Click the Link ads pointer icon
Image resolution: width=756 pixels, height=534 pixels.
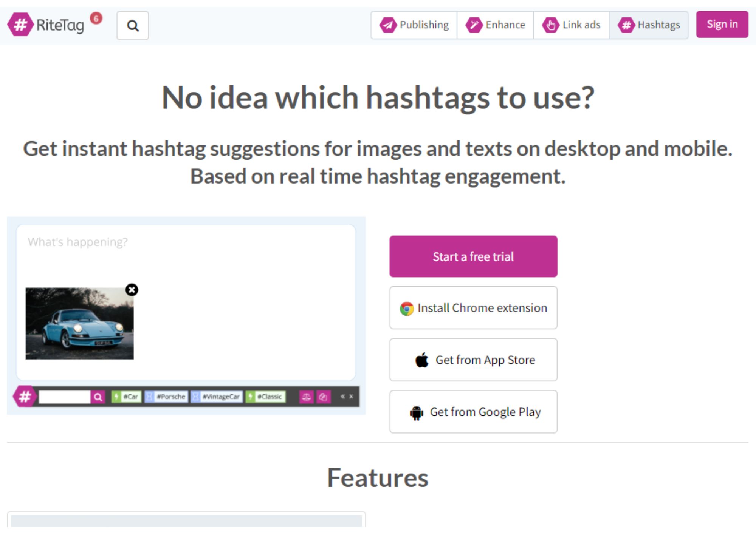point(550,25)
